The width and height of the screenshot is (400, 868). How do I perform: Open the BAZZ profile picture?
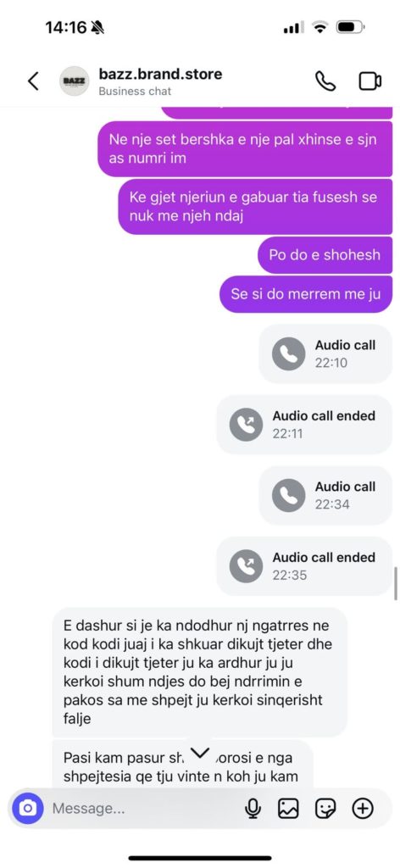tap(74, 81)
